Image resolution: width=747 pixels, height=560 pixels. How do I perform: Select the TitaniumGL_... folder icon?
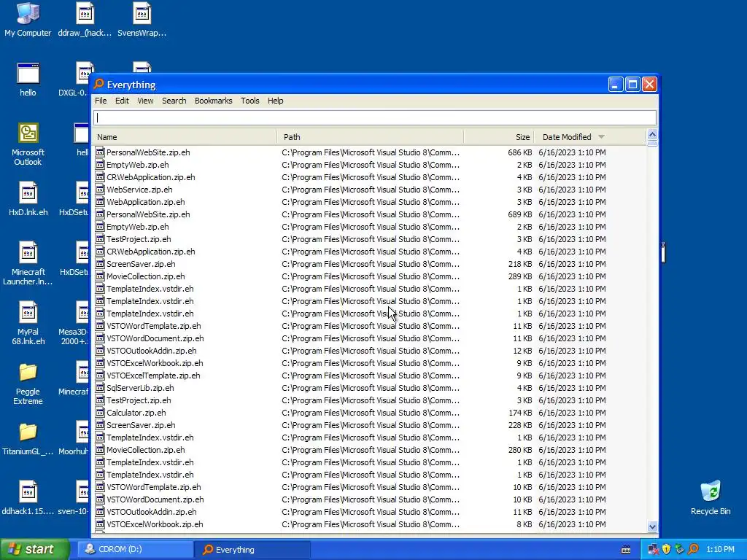click(28, 439)
